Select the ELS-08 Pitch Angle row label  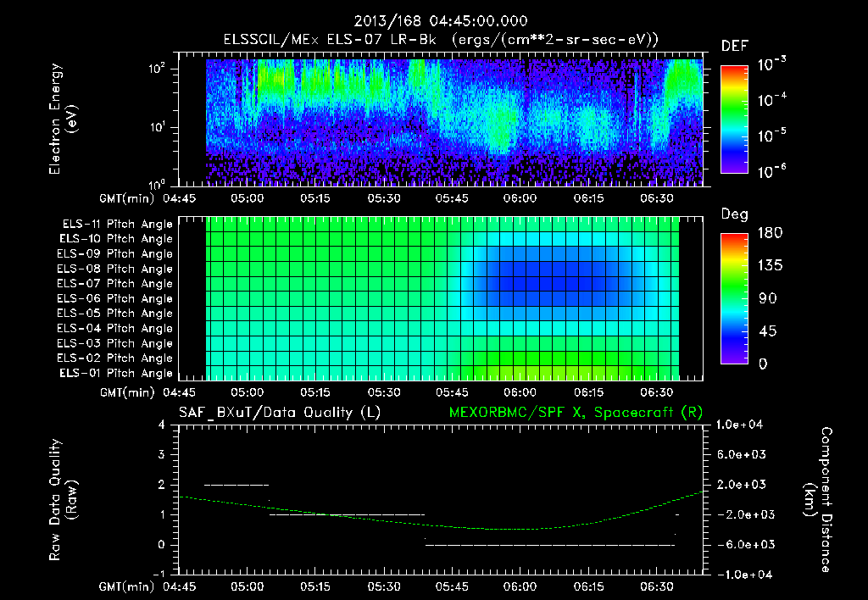tap(115, 269)
